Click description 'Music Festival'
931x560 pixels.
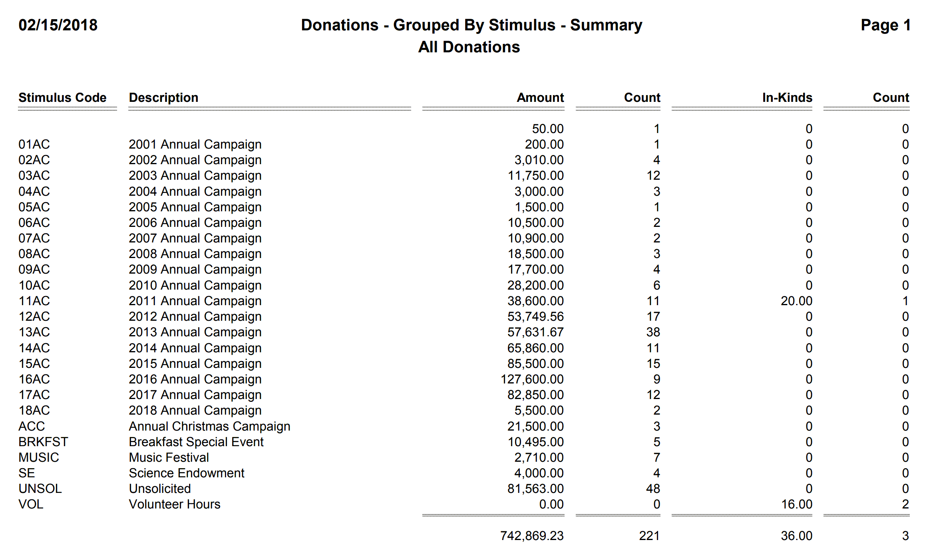(169, 457)
